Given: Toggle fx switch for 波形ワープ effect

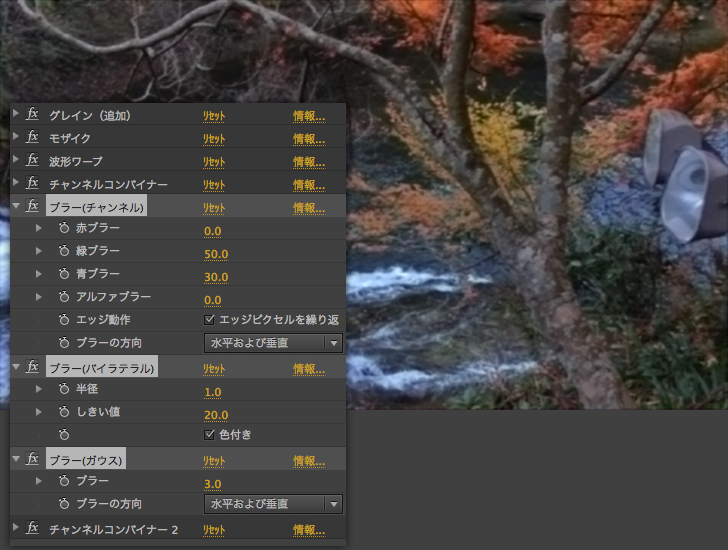Looking at the screenshot, I should pyautogui.click(x=32, y=161).
